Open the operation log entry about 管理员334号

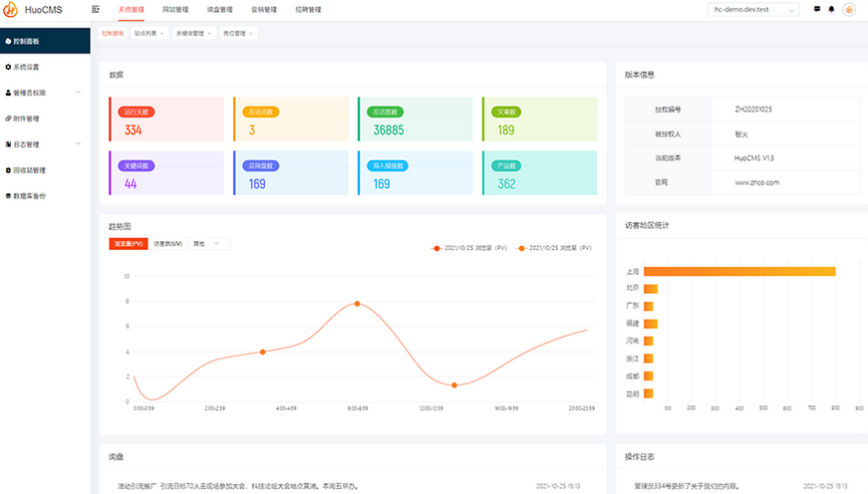[741, 486]
